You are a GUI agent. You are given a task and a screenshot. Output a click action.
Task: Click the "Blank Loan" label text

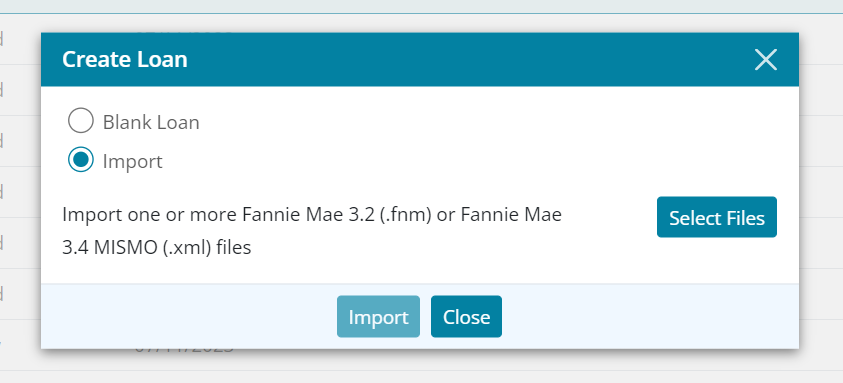[151, 122]
